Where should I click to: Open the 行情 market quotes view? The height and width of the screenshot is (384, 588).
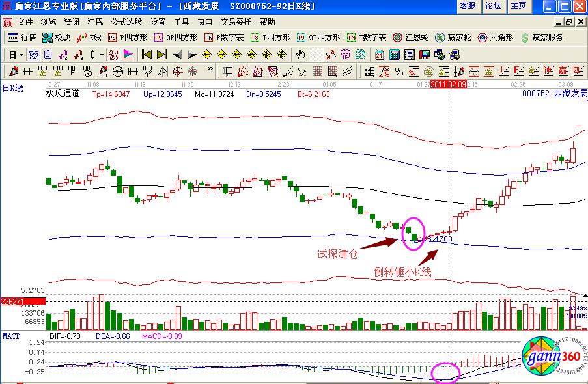(x=21, y=38)
